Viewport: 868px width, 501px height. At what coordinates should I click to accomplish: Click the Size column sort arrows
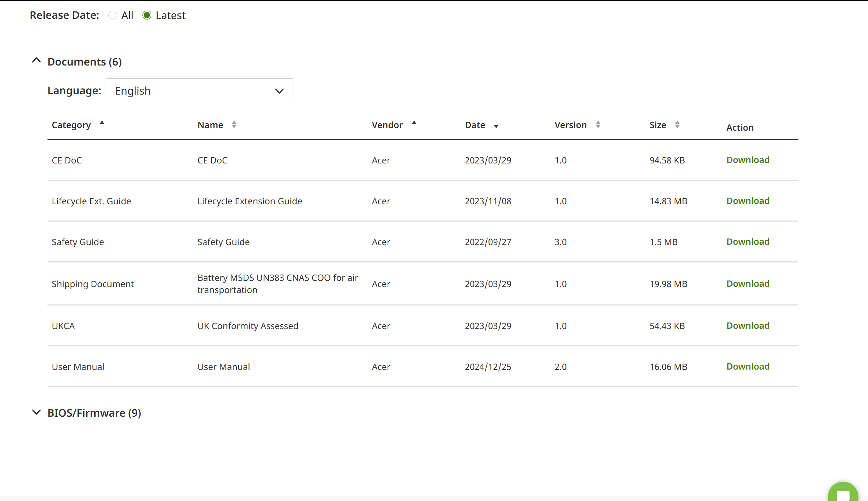coord(677,125)
